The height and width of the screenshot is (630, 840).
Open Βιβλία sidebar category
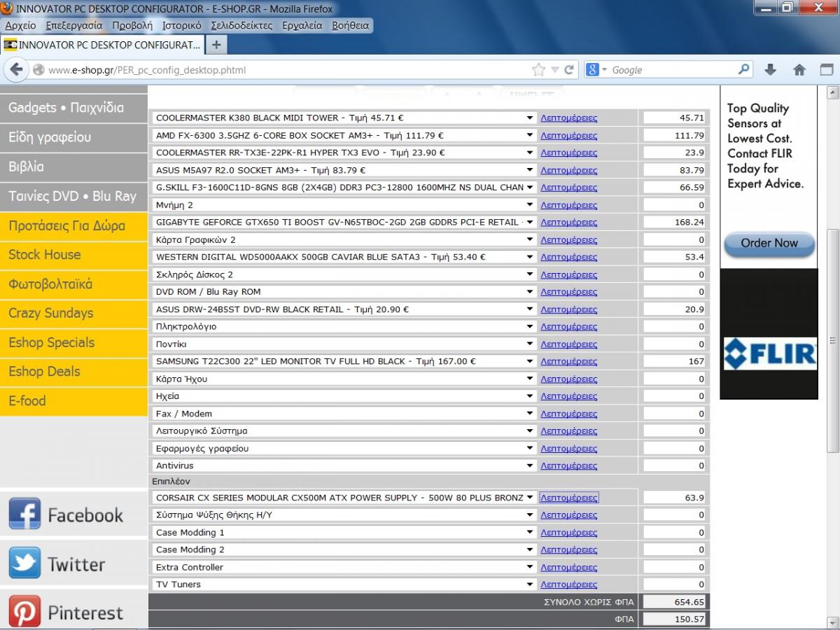[x=73, y=167]
